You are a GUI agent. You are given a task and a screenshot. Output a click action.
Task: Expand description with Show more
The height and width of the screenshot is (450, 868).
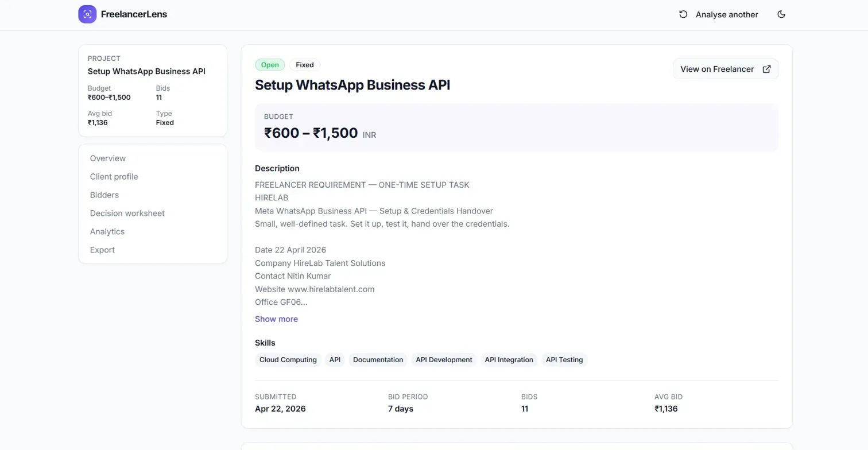(276, 319)
